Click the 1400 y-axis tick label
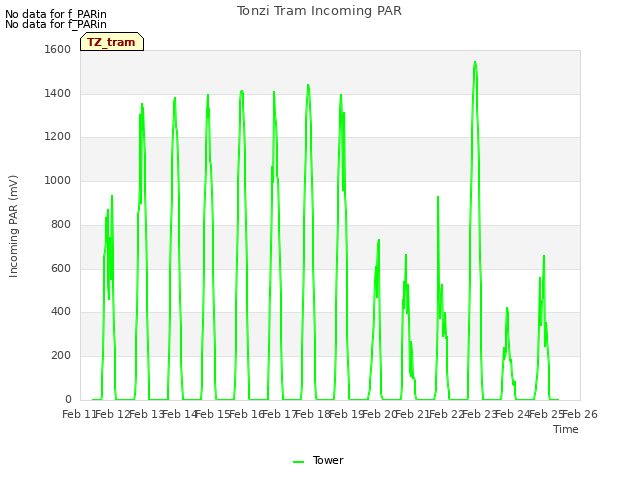The image size is (640, 480). click(x=58, y=93)
